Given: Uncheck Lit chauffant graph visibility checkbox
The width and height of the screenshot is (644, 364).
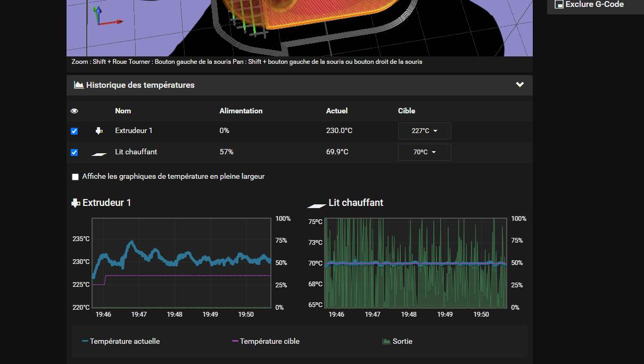Looking at the screenshot, I should (x=75, y=152).
